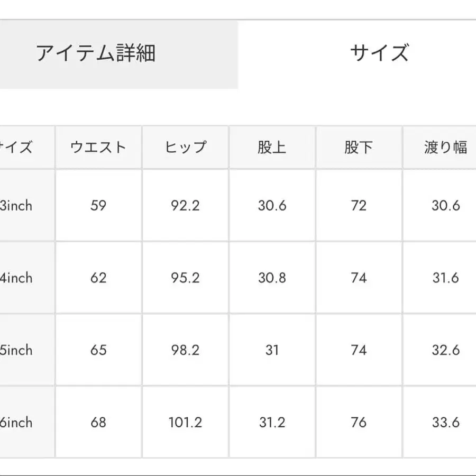Select the 4inch size row label
The height and width of the screenshot is (476, 476).
[16, 278]
